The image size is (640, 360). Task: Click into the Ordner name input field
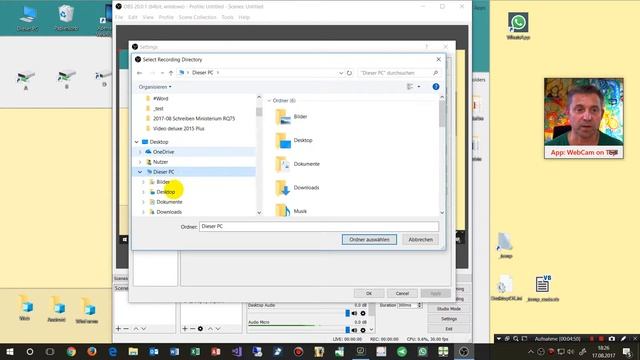319,226
